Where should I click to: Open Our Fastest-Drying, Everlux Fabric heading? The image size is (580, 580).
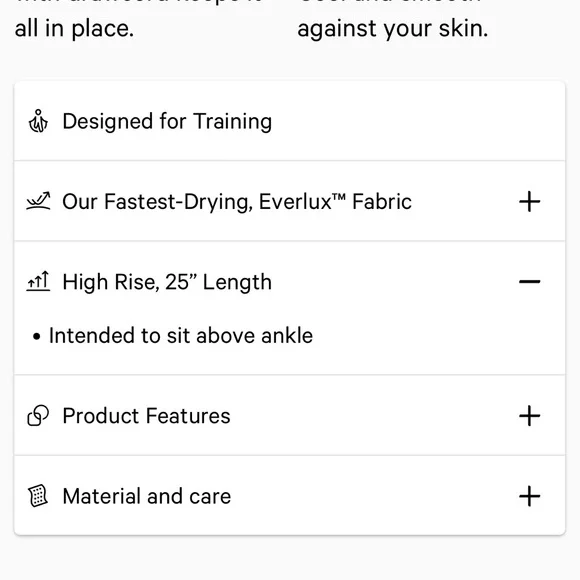pos(237,202)
